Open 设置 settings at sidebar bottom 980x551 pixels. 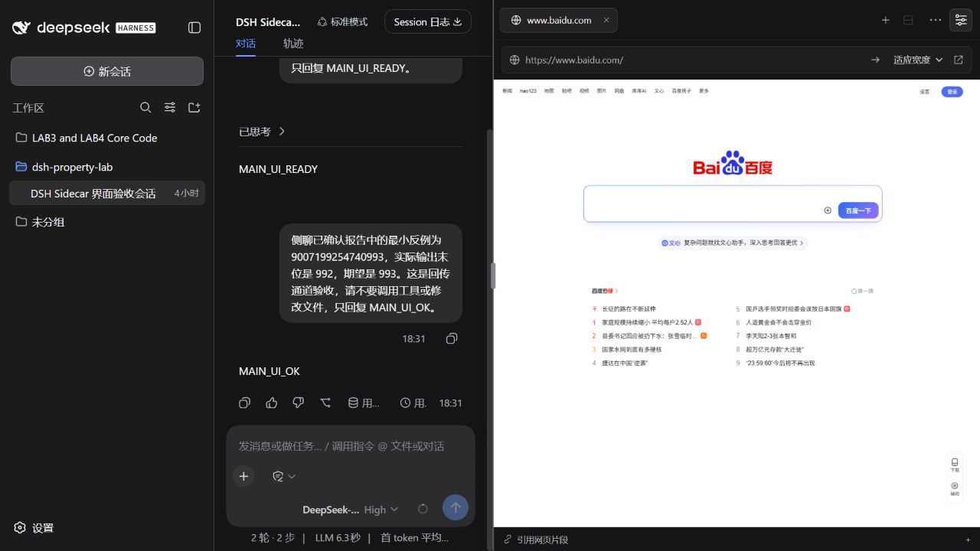34,527
